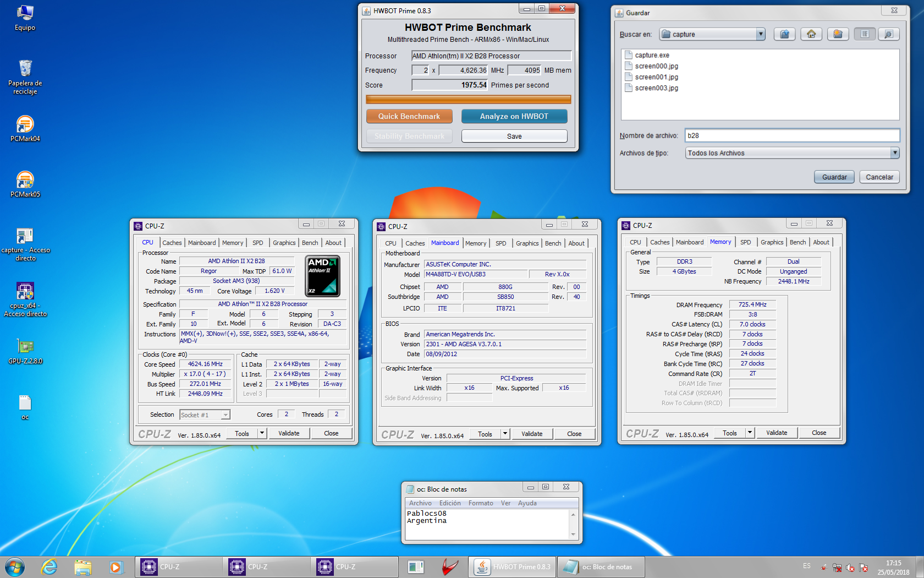
Task: Open Windows Explorer from the taskbar
Action: [x=82, y=567]
